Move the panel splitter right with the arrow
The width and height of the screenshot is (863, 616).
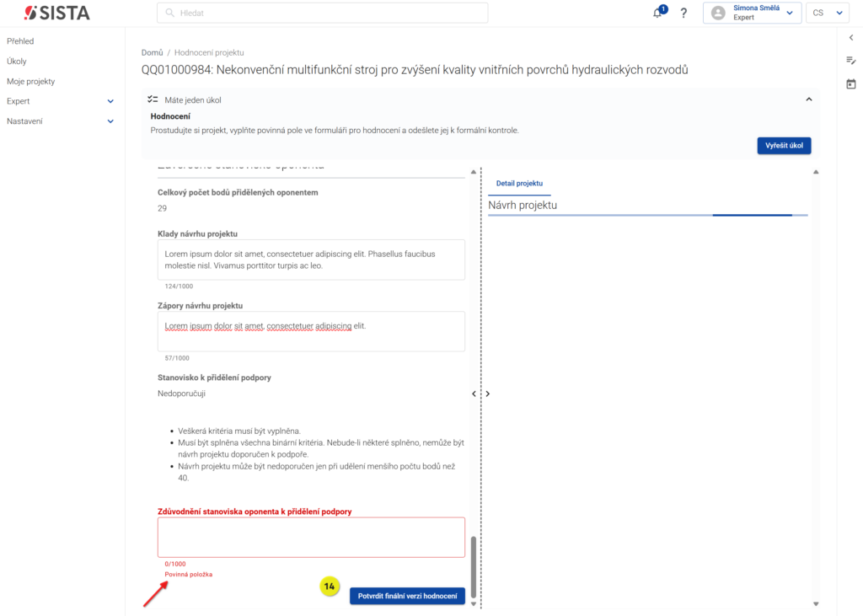488,394
